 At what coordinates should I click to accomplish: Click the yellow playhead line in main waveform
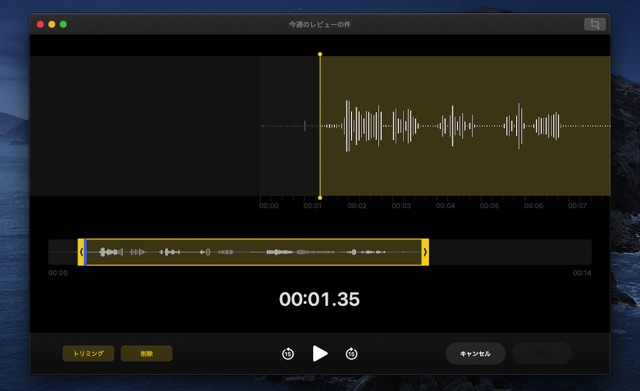click(320, 126)
